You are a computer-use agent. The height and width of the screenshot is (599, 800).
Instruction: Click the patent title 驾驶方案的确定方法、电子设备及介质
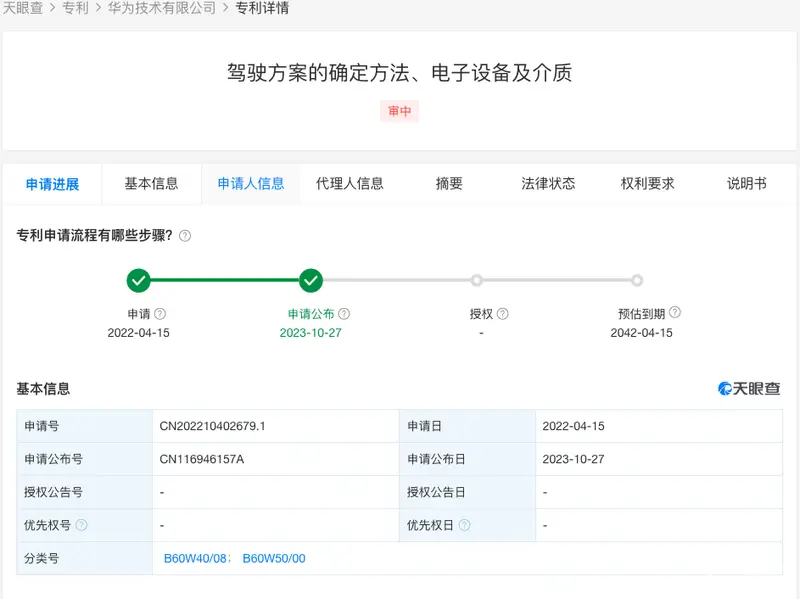point(399,73)
